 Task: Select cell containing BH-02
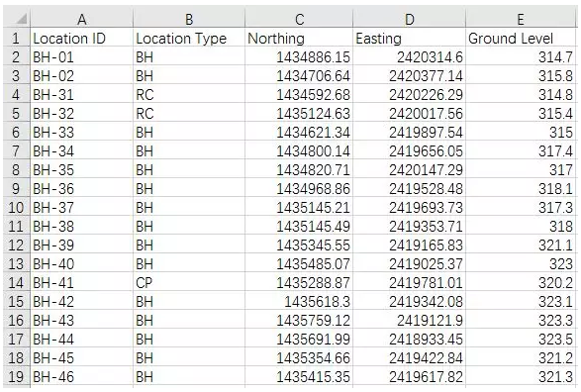coord(81,76)
